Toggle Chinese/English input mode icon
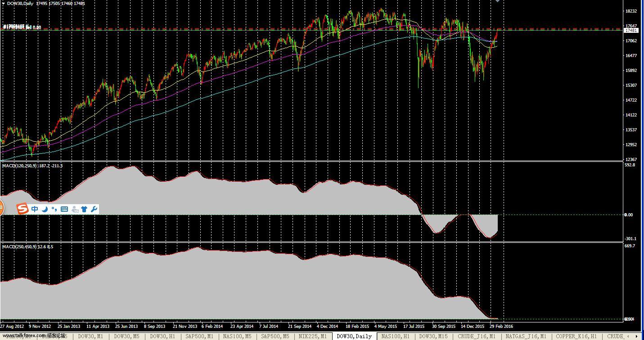The image size is (644, 340). tap(35, 209)
